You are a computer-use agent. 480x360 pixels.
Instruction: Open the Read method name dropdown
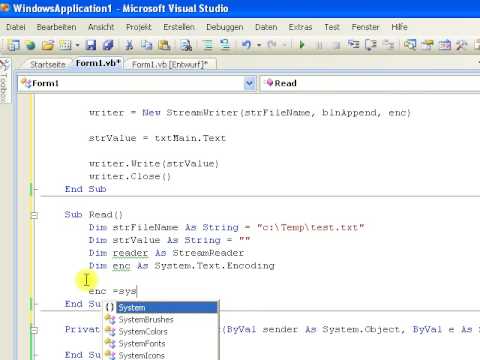pyautogui.click(x=370, y=83)
